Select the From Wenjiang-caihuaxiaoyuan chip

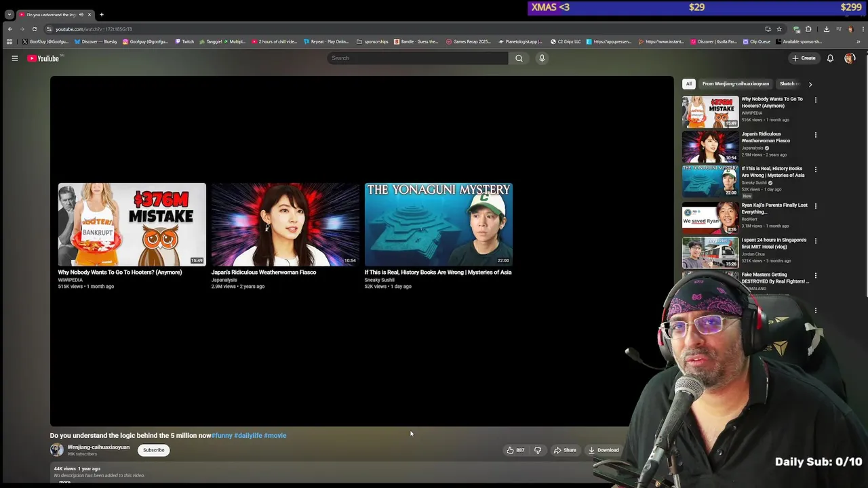point(736,84)
